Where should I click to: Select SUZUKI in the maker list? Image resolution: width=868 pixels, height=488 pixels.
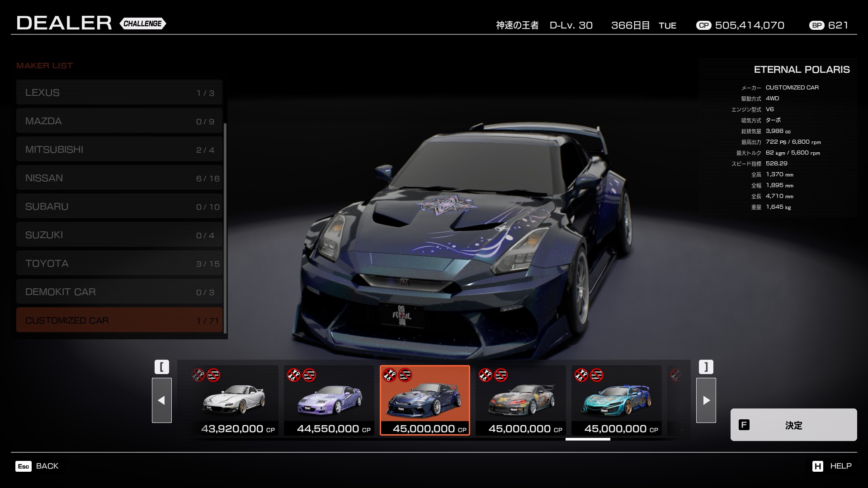coord(119,235)
